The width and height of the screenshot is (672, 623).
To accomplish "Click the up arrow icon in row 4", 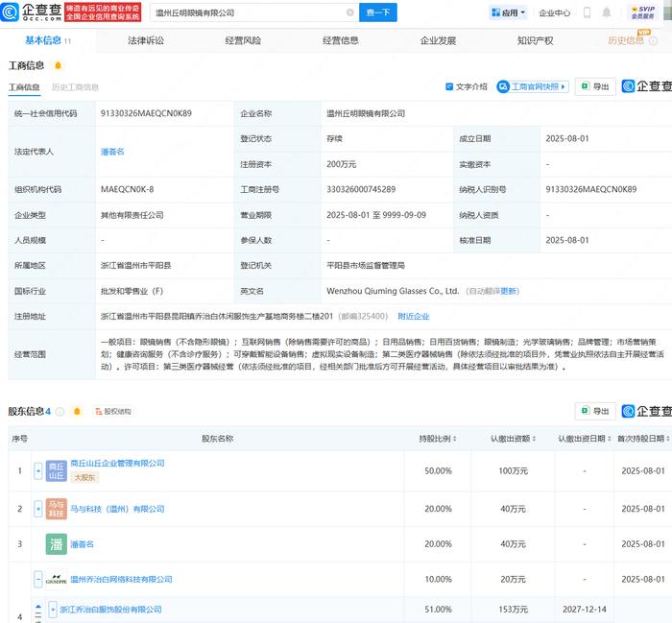I will tap(38, 607).
